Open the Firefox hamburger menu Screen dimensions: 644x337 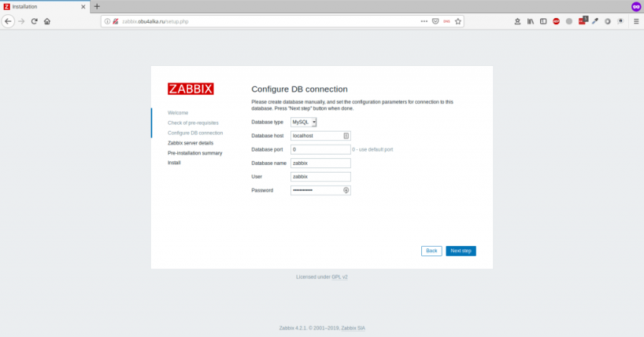[x=636, y=21]
